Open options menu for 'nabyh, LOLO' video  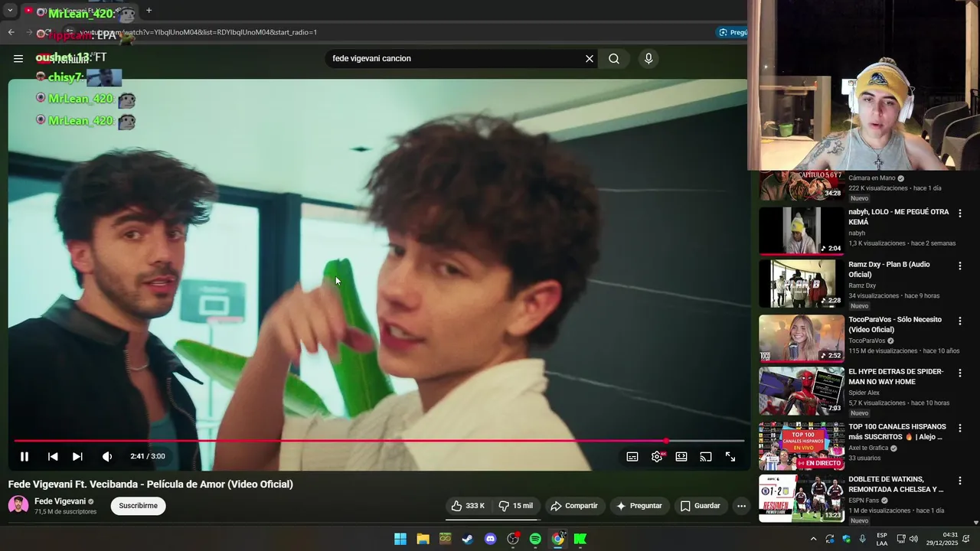960,214
